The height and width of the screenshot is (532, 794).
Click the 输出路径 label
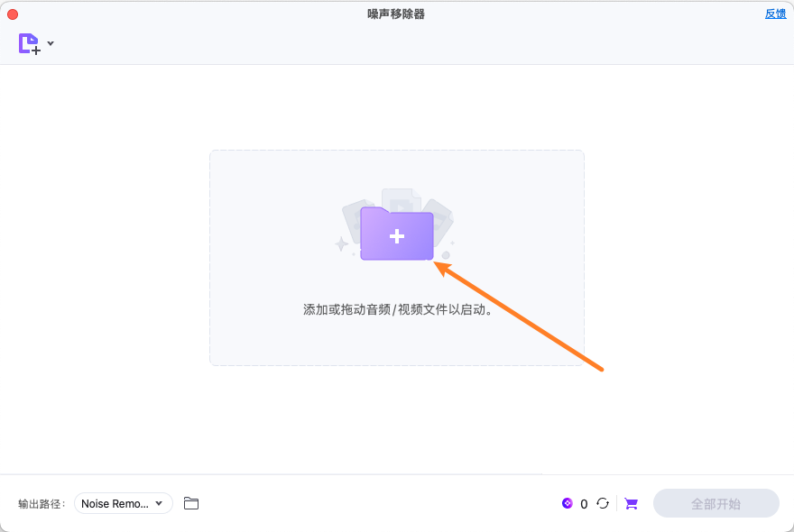pyautogui.click(x=40, y=503)
